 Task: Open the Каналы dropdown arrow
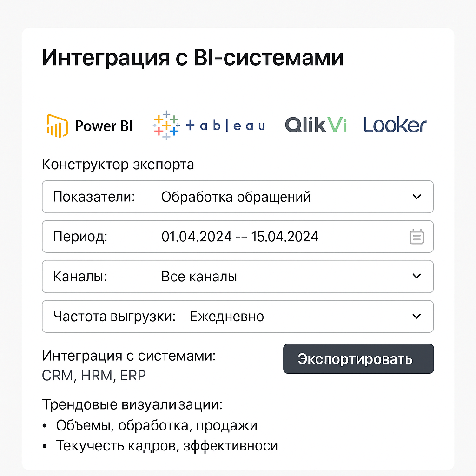[x=416, y=276]
